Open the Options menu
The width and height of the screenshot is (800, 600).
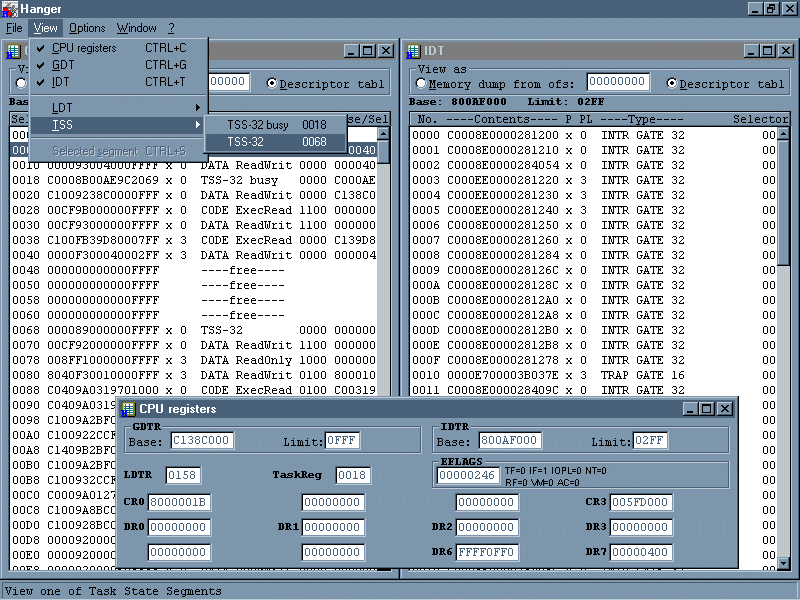87,28
